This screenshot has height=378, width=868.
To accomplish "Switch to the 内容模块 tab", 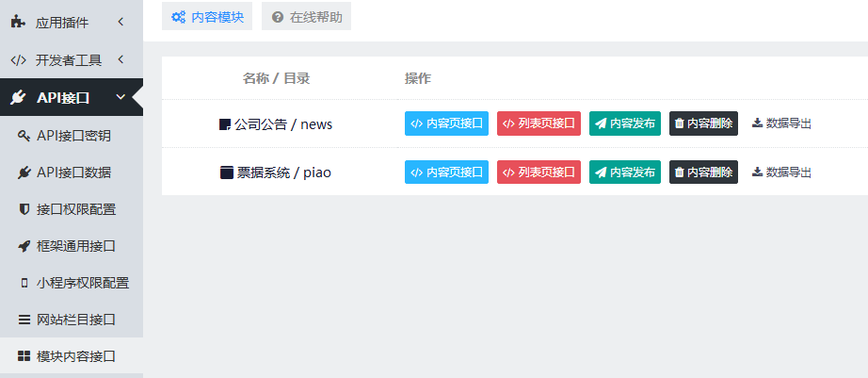I will pyautogui.click(x=207, y=16).
